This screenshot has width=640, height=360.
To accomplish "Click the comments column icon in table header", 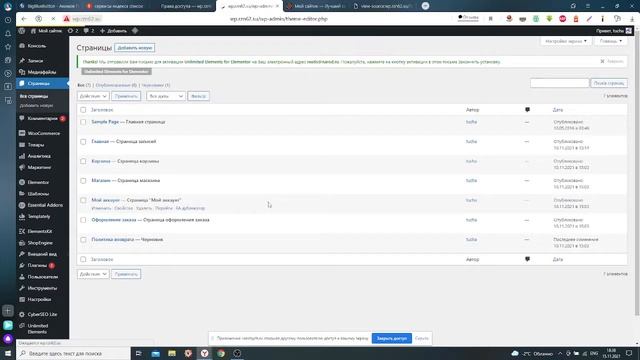I will point(527,109).
